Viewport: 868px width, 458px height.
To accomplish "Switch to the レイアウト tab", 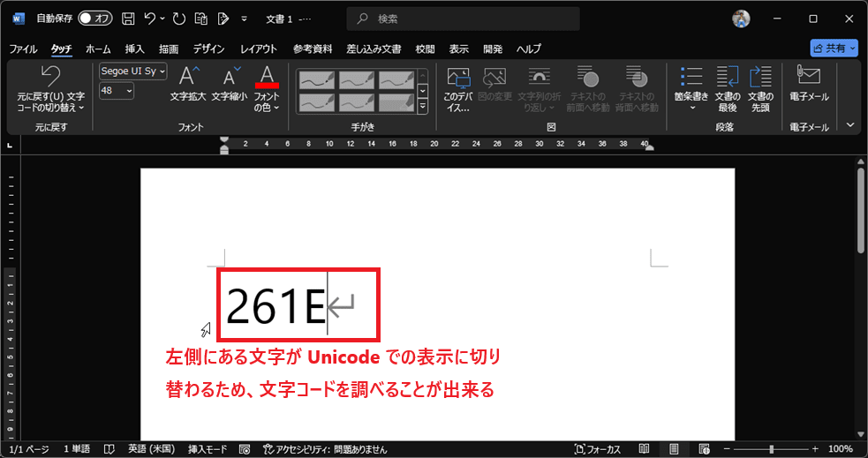I will (259, 49).
